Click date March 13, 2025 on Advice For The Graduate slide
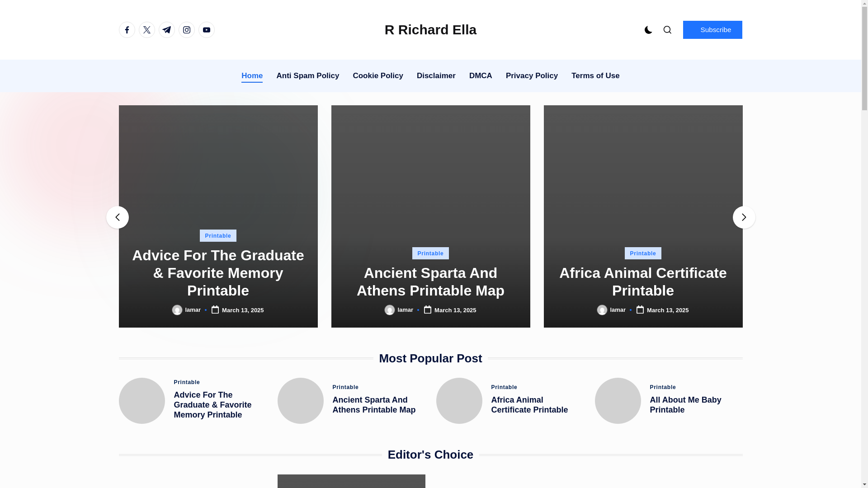The width and height of the screenshot is (868, 488). click(x=243, y=310)
